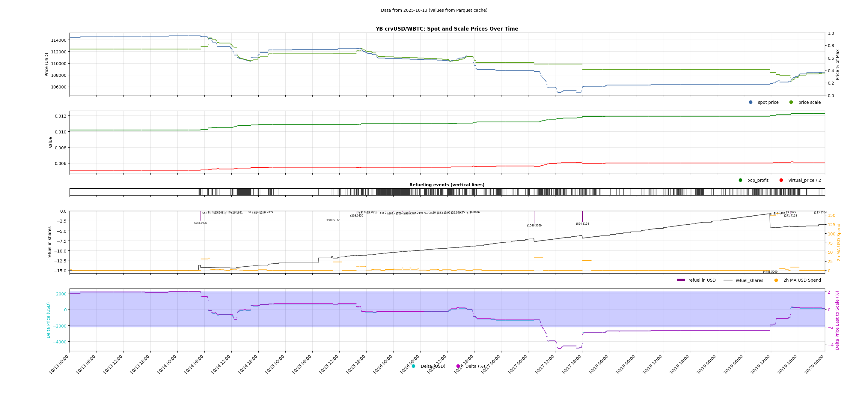This screenshot has width=868, height=413.
Task: Click the red virtual_price / 2 legend dot
Action: point(781,180)
